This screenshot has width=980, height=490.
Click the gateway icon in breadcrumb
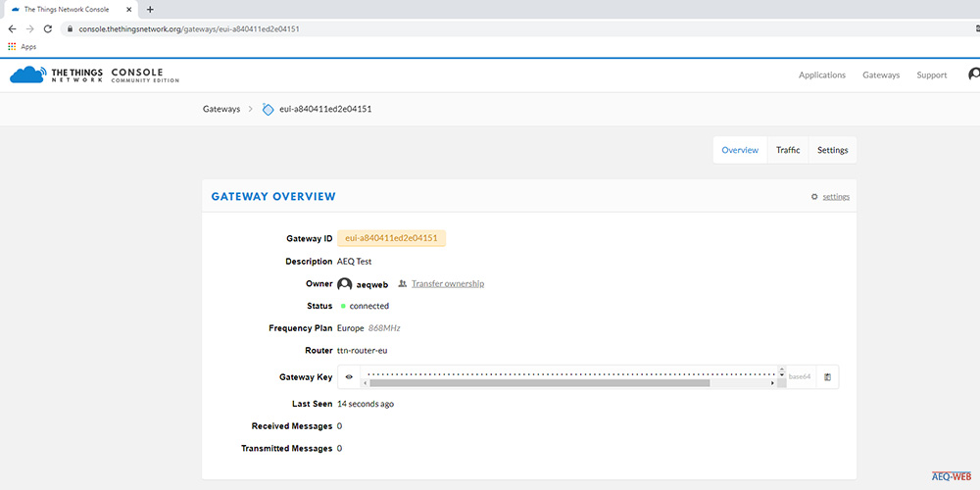point(268,110)
